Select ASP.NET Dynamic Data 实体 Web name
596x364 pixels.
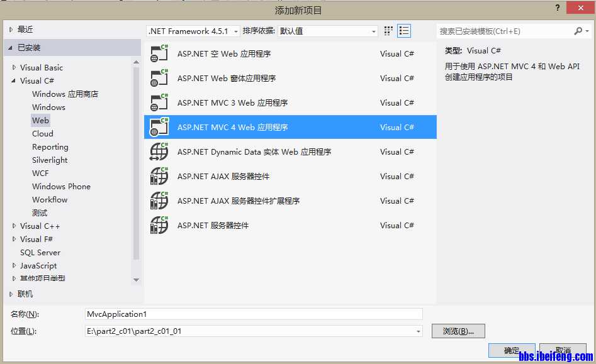pyautogui.click(x=254, y=152)
